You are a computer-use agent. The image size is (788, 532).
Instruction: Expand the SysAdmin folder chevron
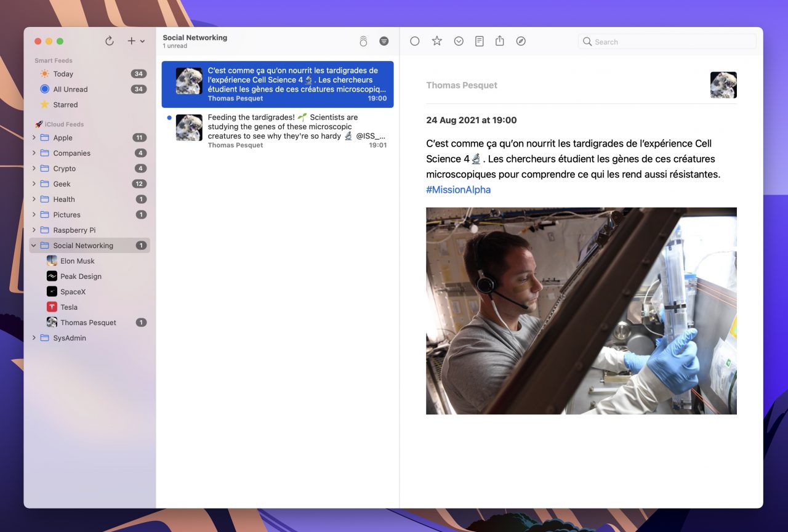coord(34,338)
